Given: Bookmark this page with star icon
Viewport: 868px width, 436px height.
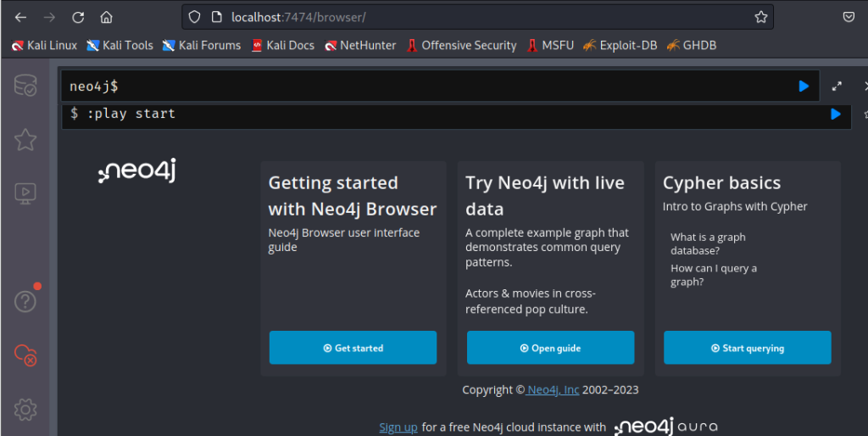Looking at the screenshot, I should pyautogui.click(x=760, y=17).
